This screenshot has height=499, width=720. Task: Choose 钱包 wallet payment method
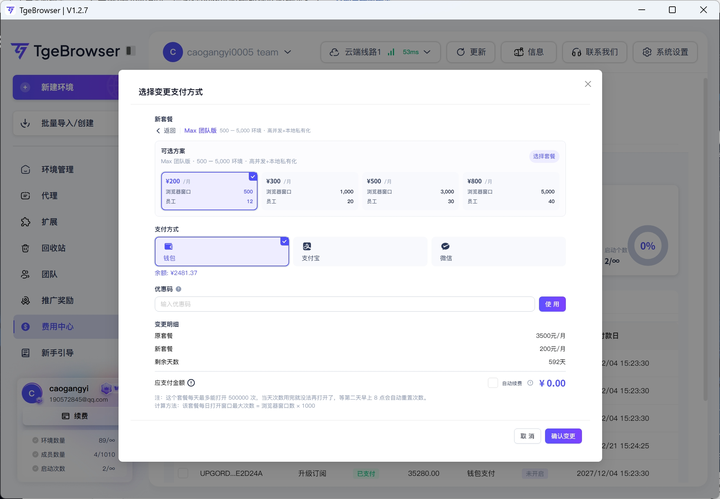point(222,252)
